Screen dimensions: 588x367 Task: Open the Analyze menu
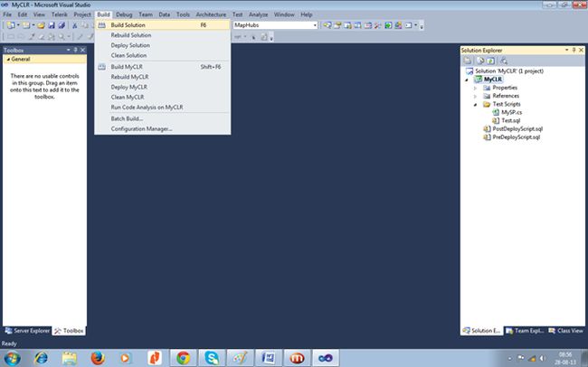pos(259,14)
